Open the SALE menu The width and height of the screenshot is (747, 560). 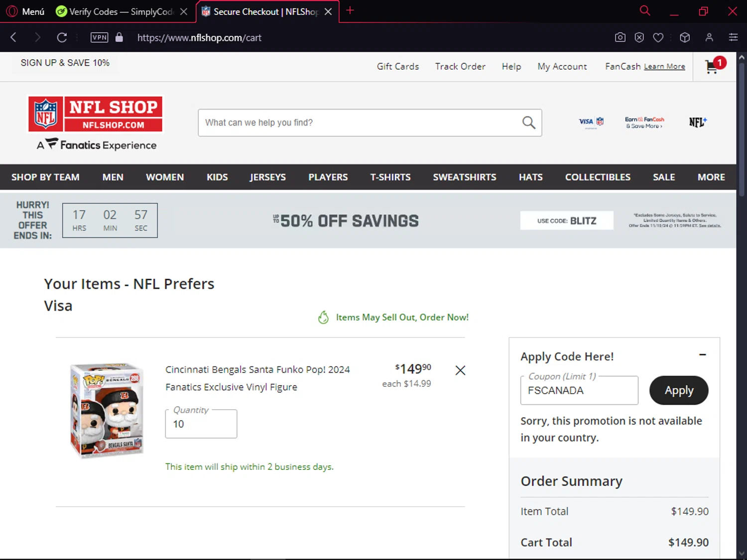664,177
